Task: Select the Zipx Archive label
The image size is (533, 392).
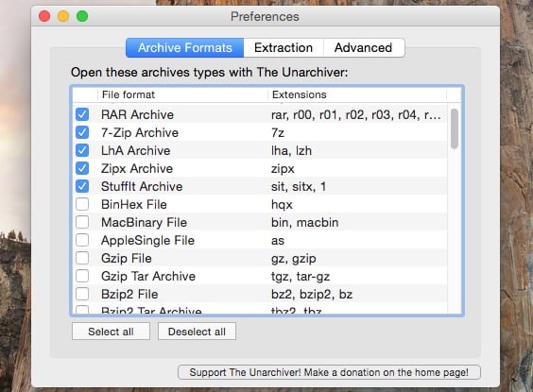Action: click(x=137, y=169)
